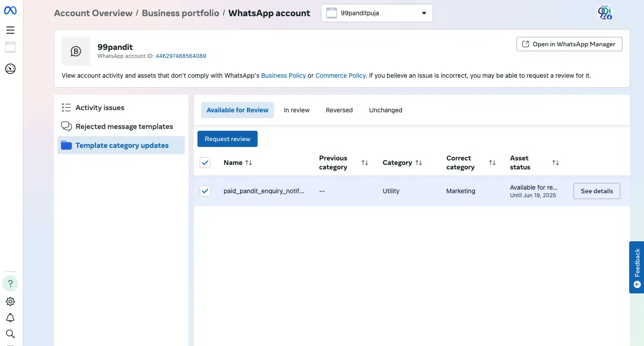Open the Help question mark icon

click(x=10, y=284)
